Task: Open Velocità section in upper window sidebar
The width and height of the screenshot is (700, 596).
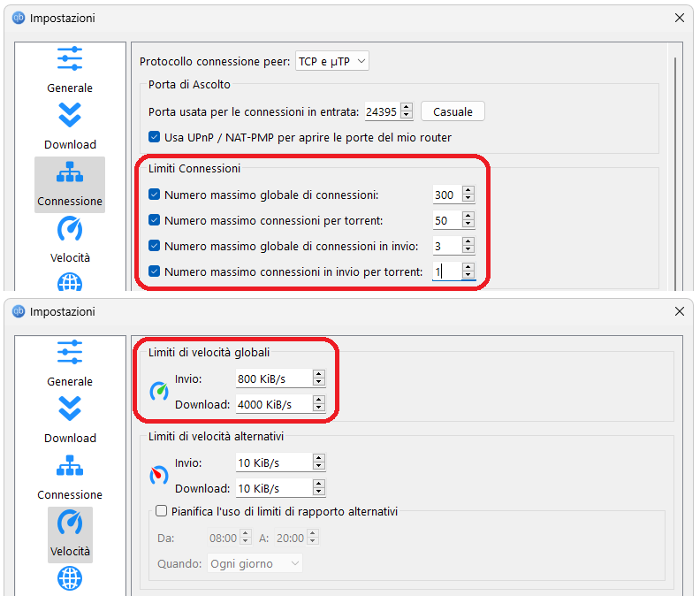Action: [x=70, y=240]
